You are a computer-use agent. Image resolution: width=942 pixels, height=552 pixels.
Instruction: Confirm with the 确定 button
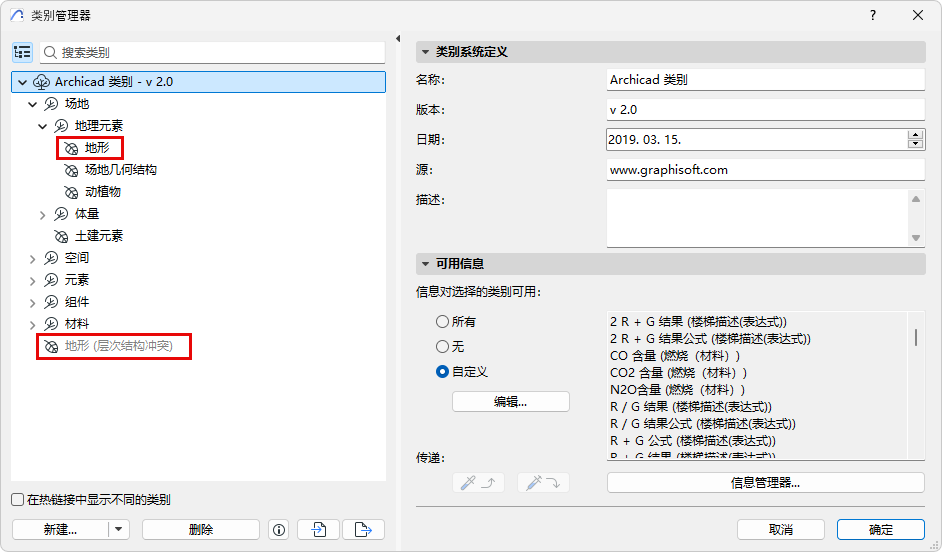(881, 530)
